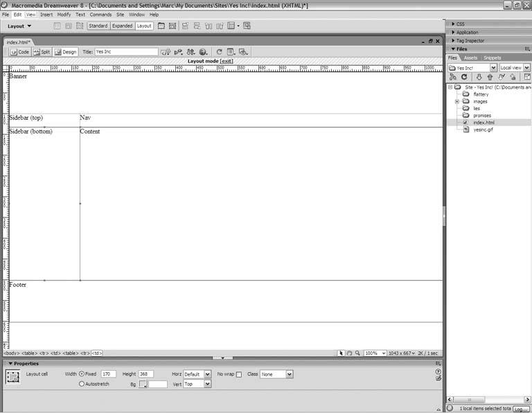
Task: Switch to Code view
Action: click(x=20, y=52)
